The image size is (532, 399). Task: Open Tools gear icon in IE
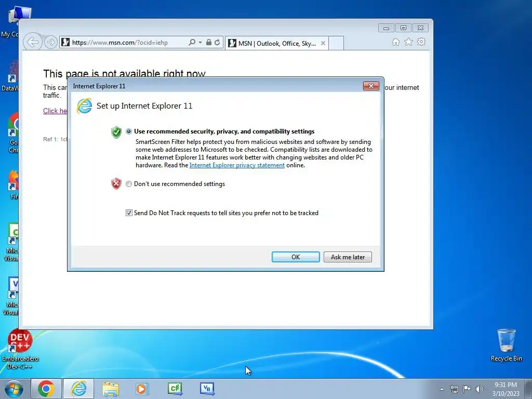(421, 42)
